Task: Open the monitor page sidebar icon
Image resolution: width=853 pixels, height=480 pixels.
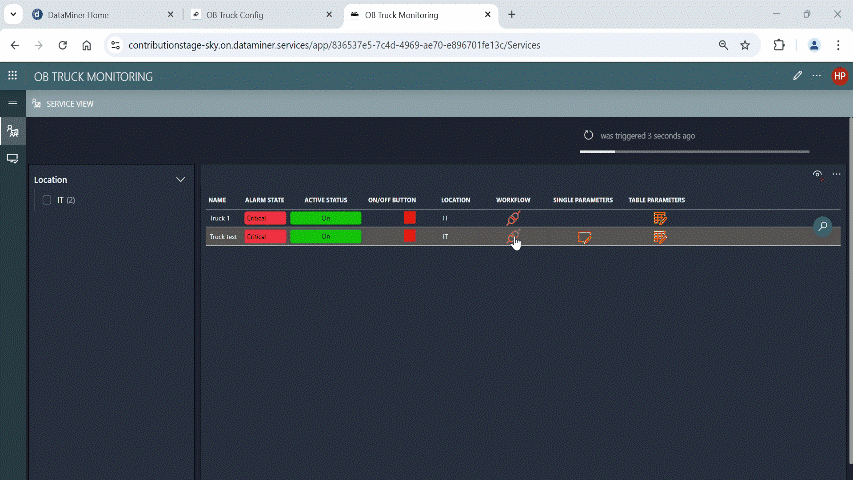Action: click(13, 158)
